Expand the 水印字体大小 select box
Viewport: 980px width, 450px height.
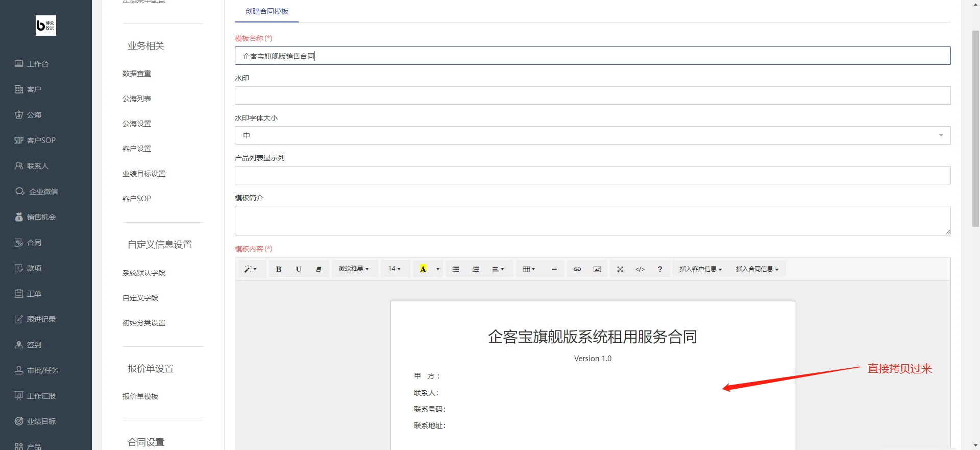[593, 135]
